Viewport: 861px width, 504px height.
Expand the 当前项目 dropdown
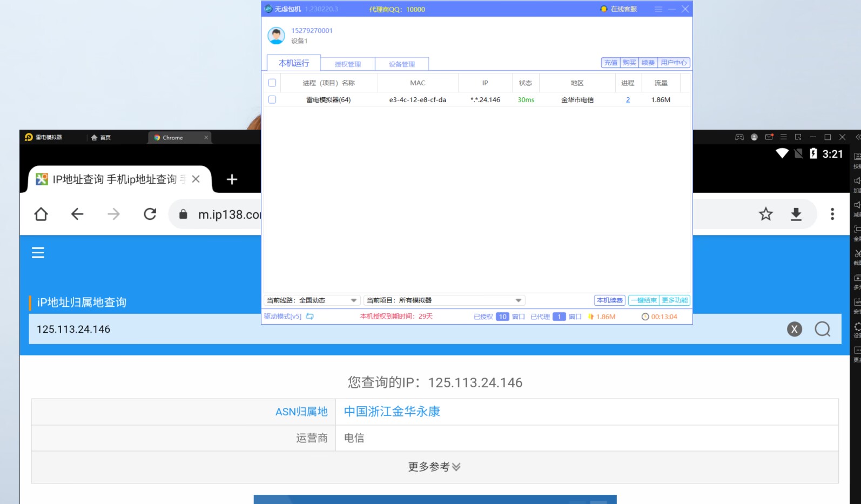[x=519, y=300]
